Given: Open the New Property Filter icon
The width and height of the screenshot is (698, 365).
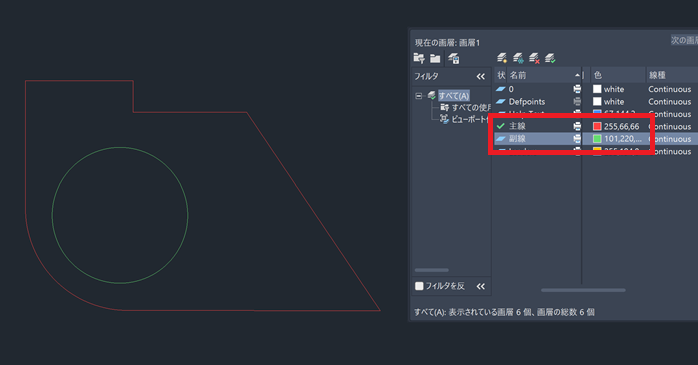Looking at the screenshot, I should pos(419,58).
